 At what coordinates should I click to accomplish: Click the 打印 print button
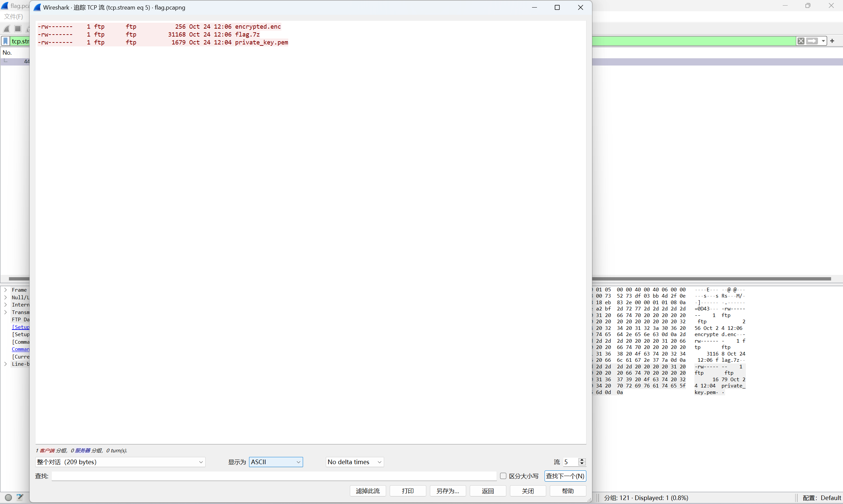coord(408,491)
